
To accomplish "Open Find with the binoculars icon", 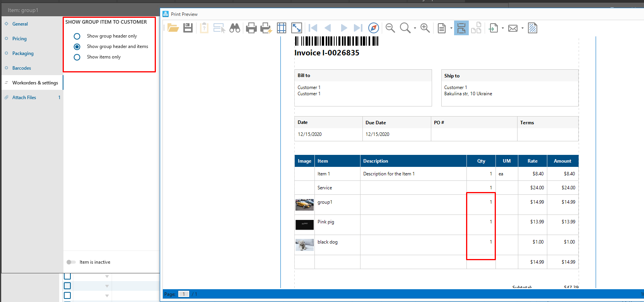I will click(x=235, y=28).
